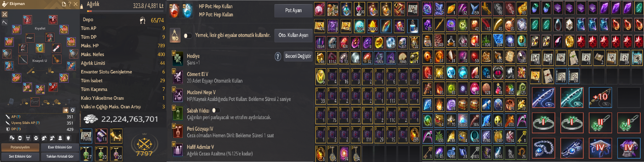Click the HP potion icon
This screenshot has height=162, width=644.
[x=174, y=11]
